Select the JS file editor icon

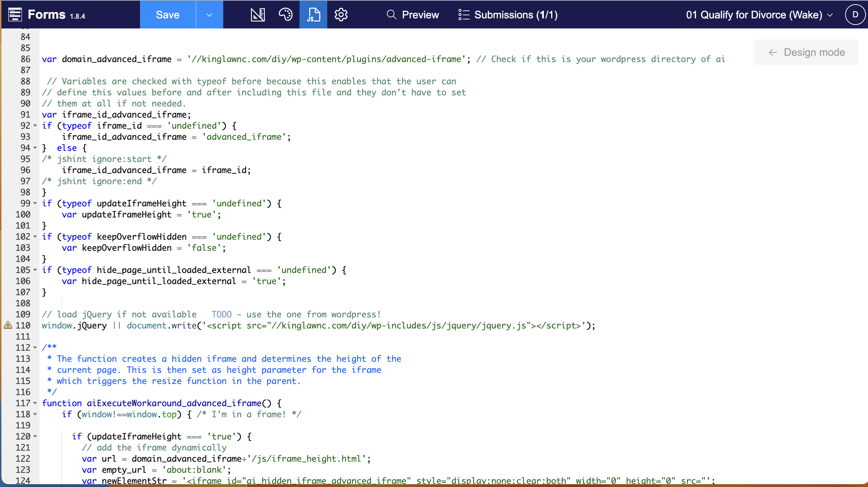[x=313, y=15]
